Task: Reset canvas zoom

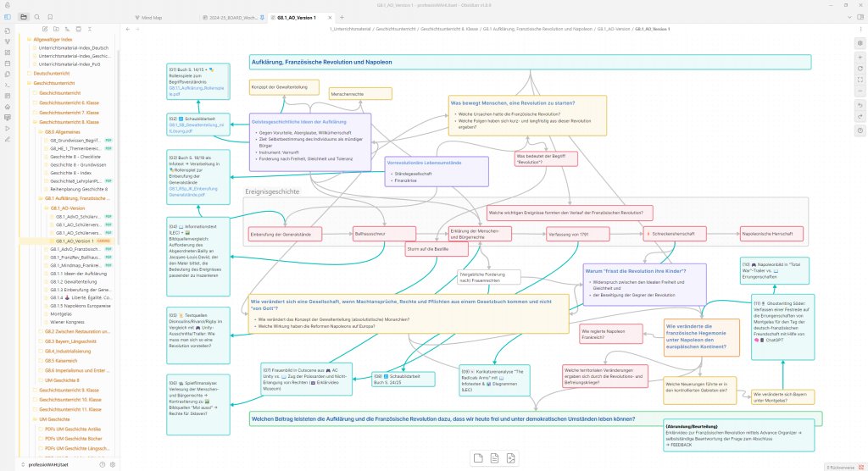Action: tap(860, 68)
